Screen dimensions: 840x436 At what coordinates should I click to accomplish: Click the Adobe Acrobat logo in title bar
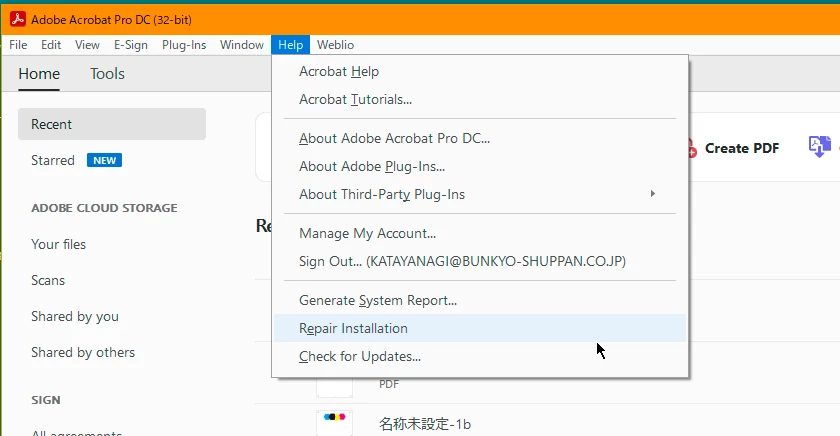pyautogui.click(x=18, y=19)
